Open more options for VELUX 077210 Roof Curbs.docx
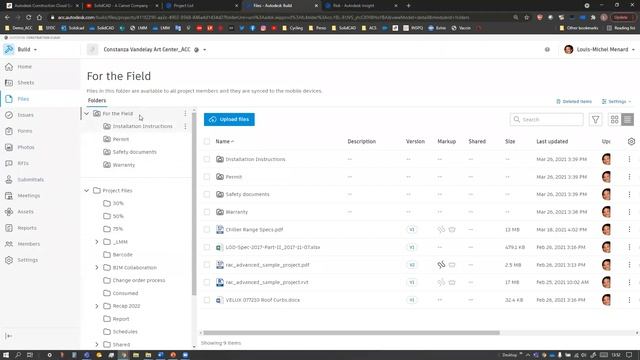640x360 pixels. point(629,300)
